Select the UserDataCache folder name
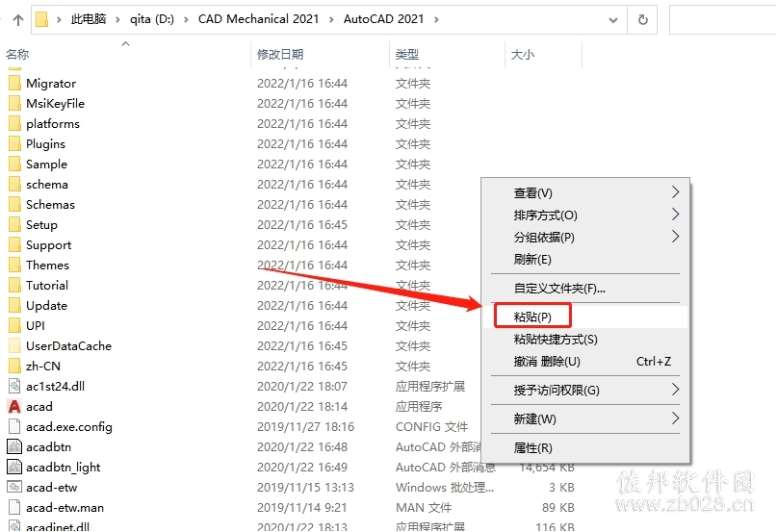The width and height of the screenshot is (777, 532). coord(68,345)
